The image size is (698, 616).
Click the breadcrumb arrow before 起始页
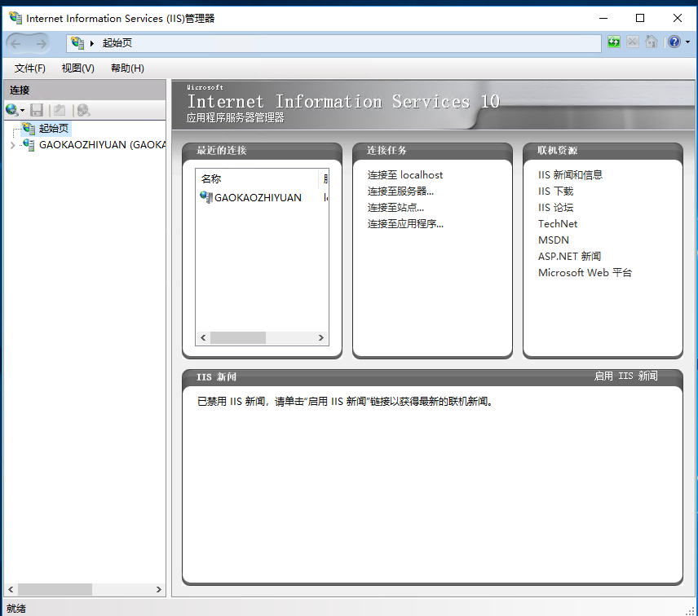(92, 43)
